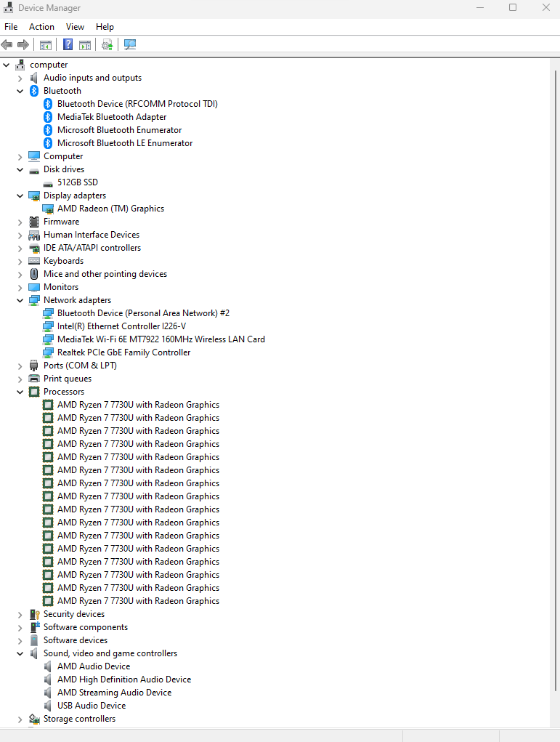
Task: Click the Ports (COM & LPT) icon
Action: (34, 366)
